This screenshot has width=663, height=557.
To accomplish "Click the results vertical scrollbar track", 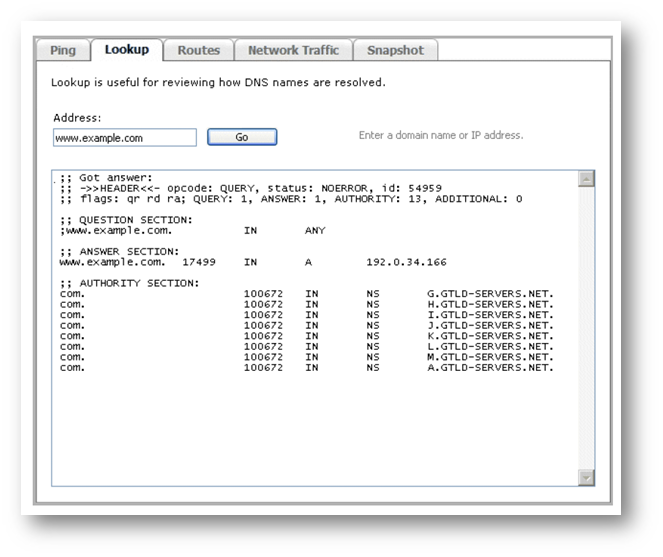I will 586,330.
